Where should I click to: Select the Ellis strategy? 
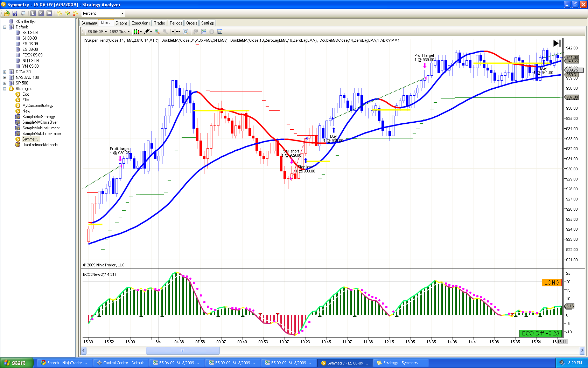point(26,100)
